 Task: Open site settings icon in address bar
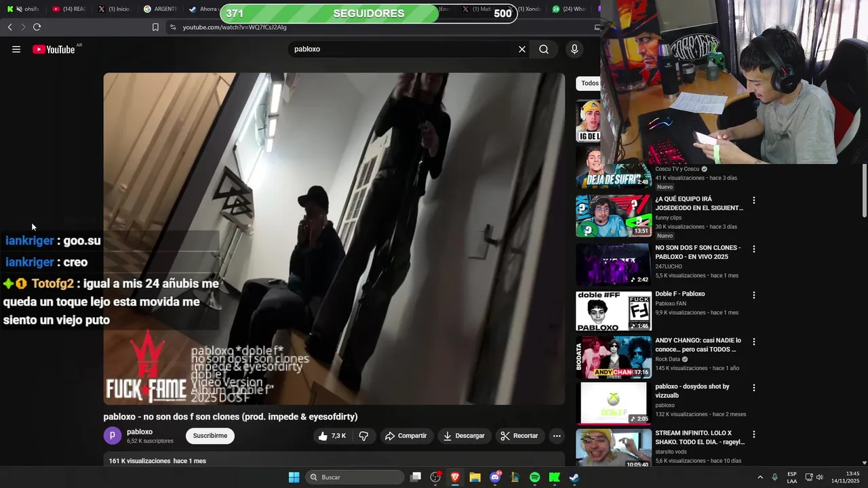pyautogui.click(x=173, y=27)
